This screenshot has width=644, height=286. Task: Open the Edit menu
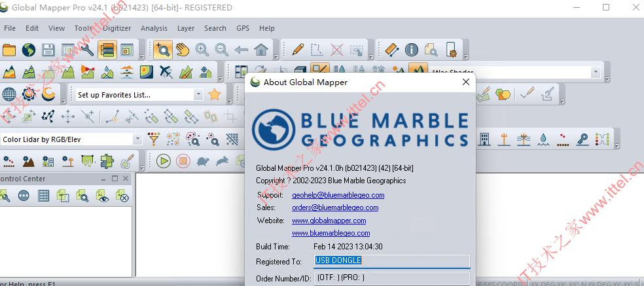tap(32, 28)
